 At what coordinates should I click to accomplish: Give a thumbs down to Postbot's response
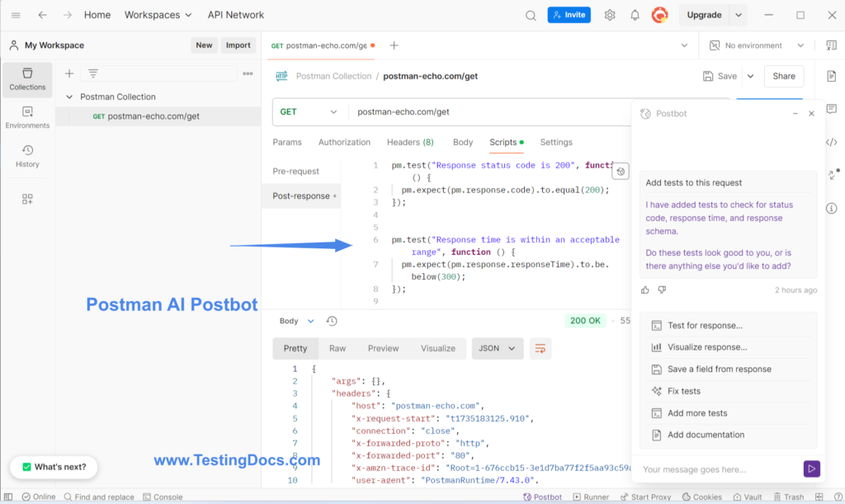click(662, 290)
